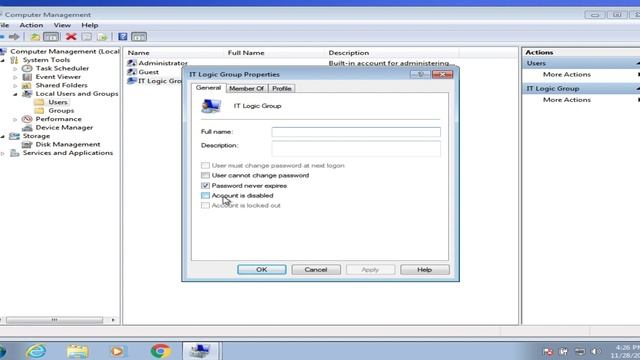The image size is (640, 360).
Task: Click the Export List toolbar icon
Action: 102,37
